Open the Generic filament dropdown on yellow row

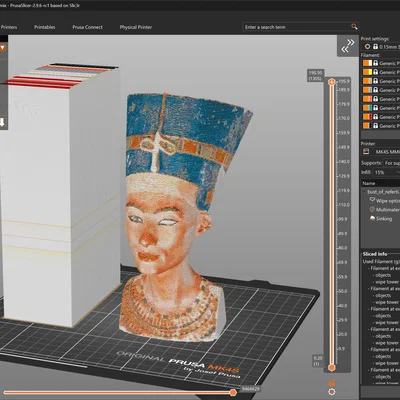(389, 72)
